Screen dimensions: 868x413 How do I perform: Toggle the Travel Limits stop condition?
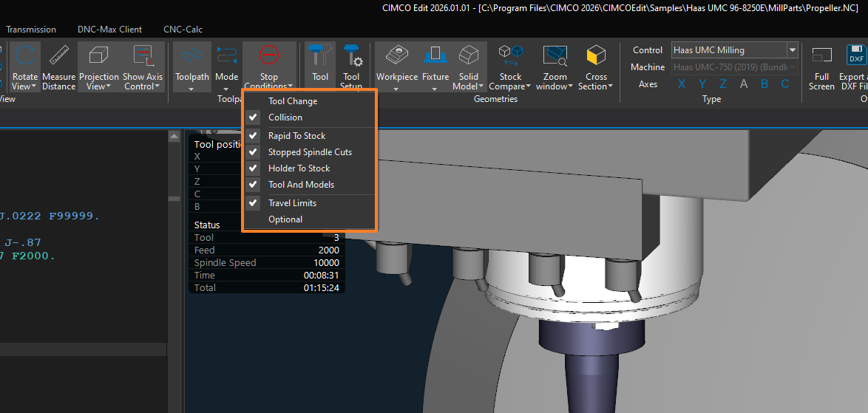292,203
